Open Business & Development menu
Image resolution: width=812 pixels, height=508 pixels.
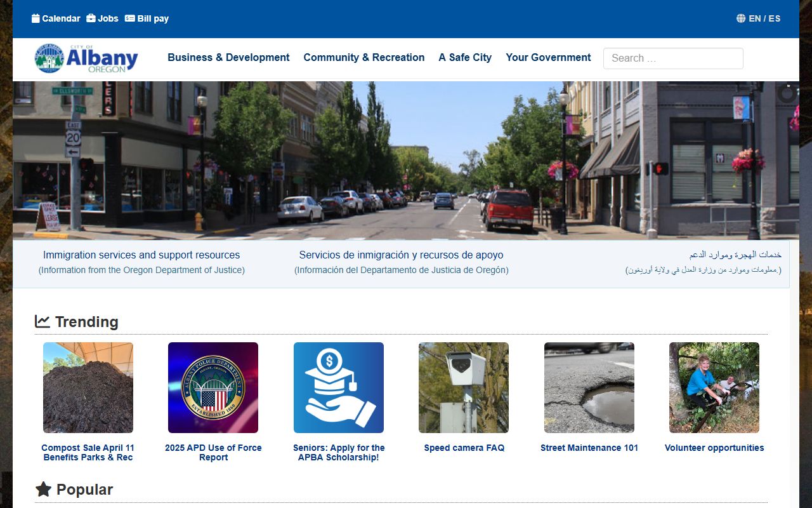[228, 57]
